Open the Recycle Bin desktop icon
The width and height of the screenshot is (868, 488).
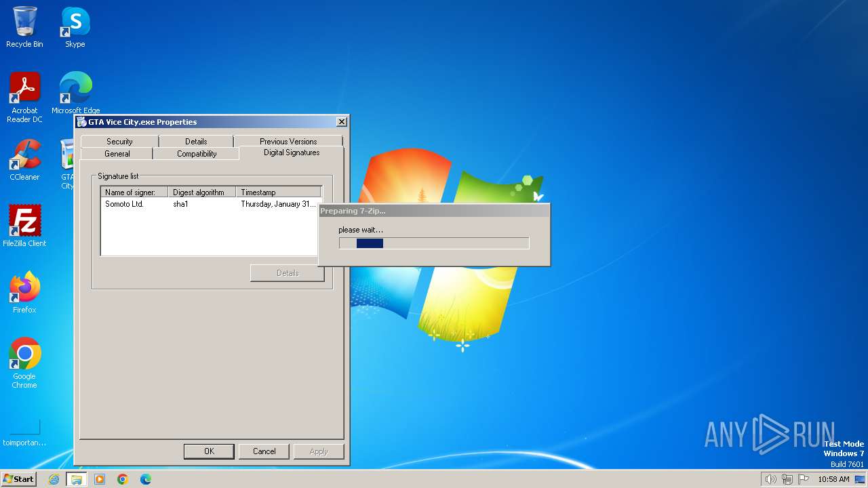point(24,27)
